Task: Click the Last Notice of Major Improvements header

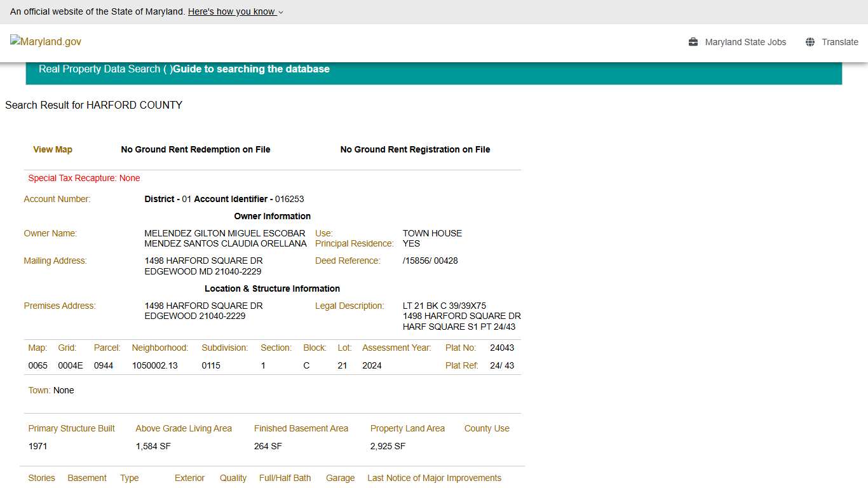Action: [x=434, y=478]
